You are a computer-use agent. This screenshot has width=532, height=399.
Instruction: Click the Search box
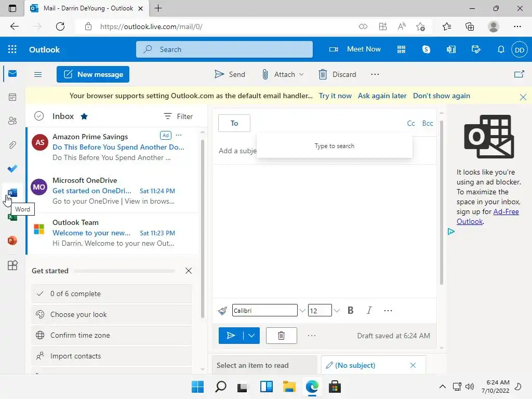(x=224, y=49)
